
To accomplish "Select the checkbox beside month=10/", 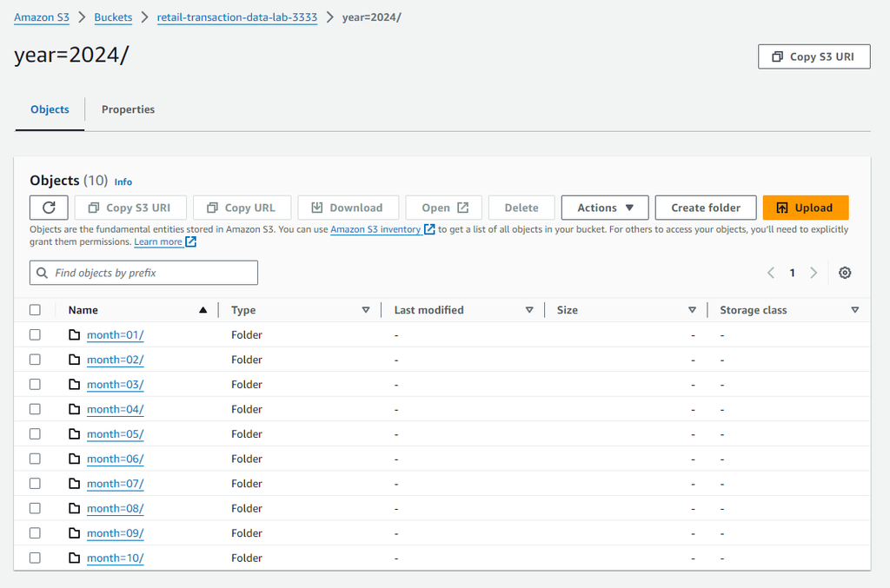I will tap(35, 558).
